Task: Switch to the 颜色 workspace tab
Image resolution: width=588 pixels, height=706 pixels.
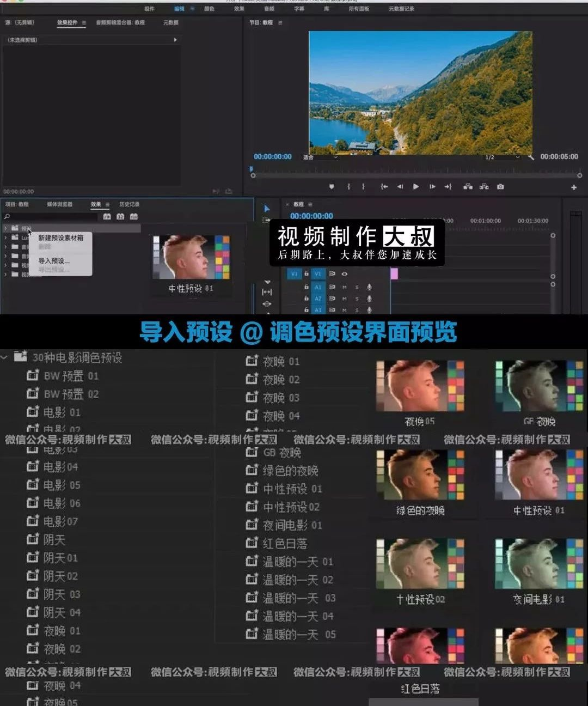Action: click(x=209, y=9)
